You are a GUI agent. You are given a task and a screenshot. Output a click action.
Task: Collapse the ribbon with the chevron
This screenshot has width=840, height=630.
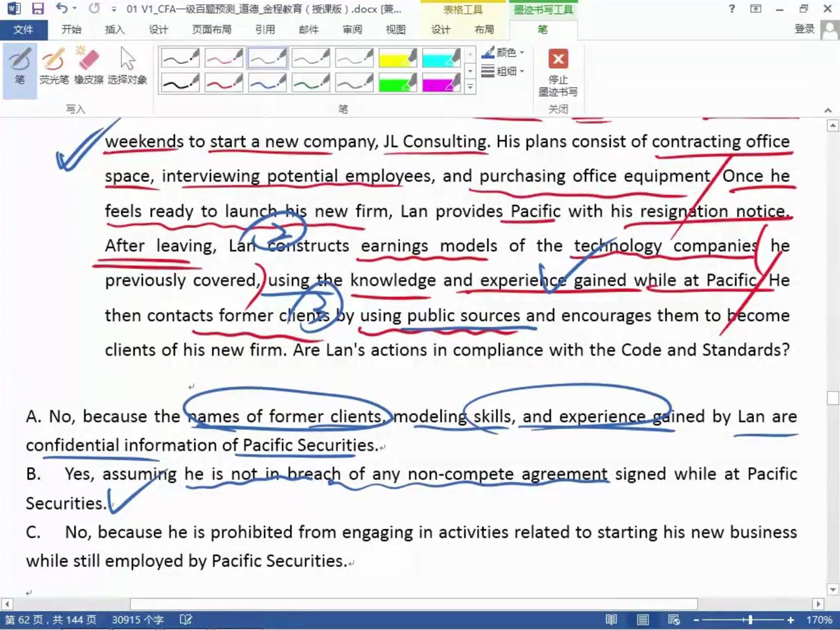coord(828,110)
